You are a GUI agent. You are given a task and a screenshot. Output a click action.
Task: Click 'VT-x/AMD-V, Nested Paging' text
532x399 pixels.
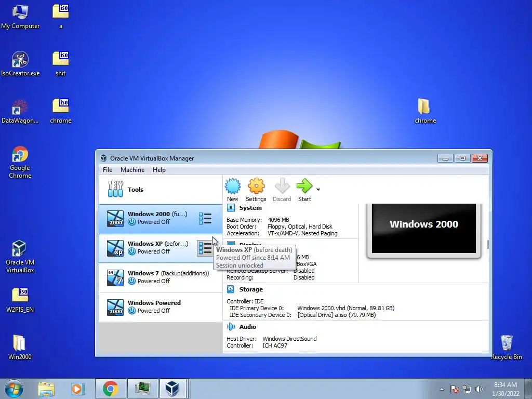click(x=303, y=233)
